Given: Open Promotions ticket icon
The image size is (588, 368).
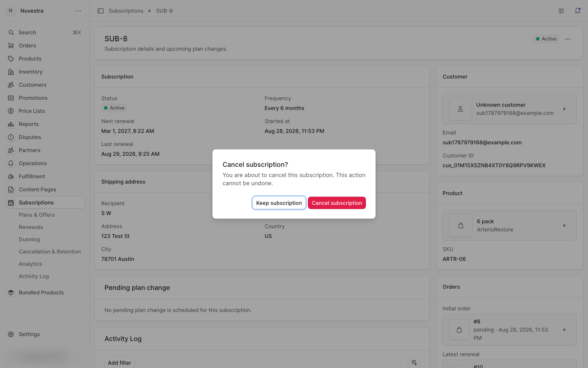Looking at the screenshot, I should (11, 98).
